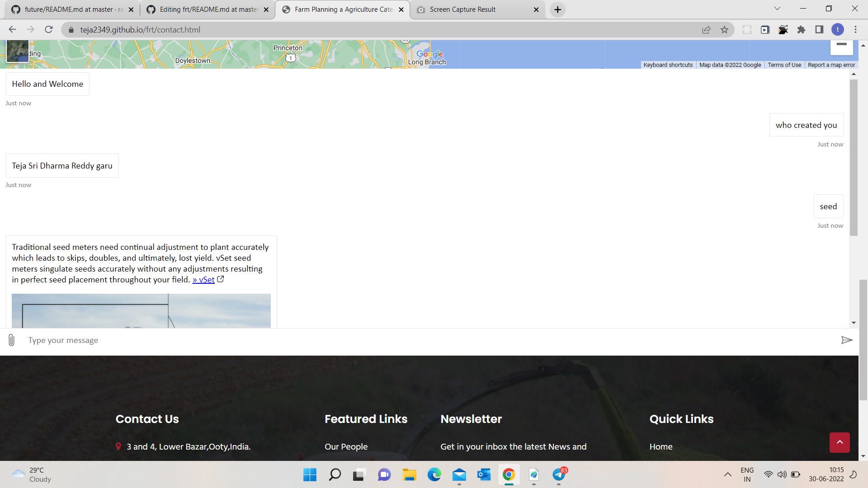Open Telegram from taskbar
This screenshot has width=868, height=488.
pos(559,475)
